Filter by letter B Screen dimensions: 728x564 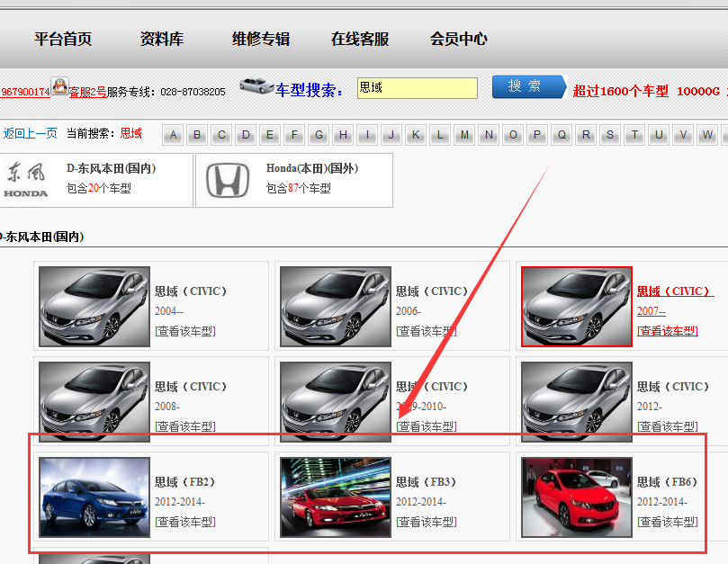[197, 135]
